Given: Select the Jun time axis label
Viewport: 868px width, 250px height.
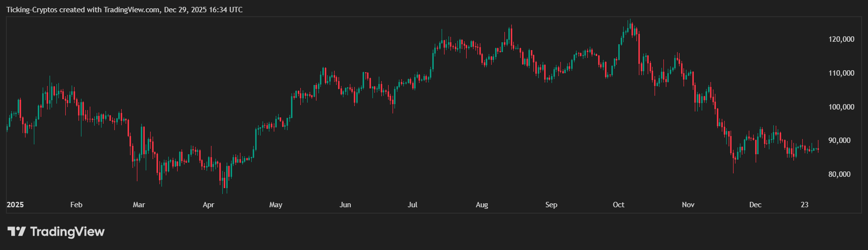Looking at the screenshot, I should [345, 205].
